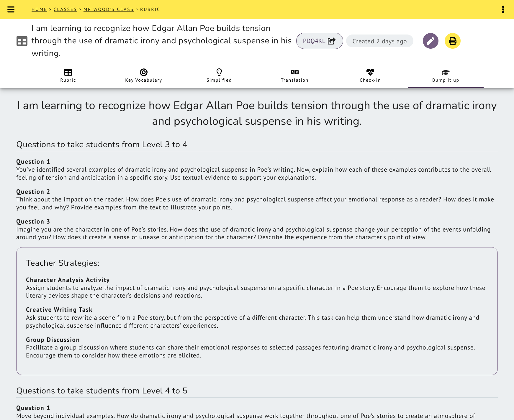
Task: Click the Rubric tab table icon
Action: [x=68, y=72]
